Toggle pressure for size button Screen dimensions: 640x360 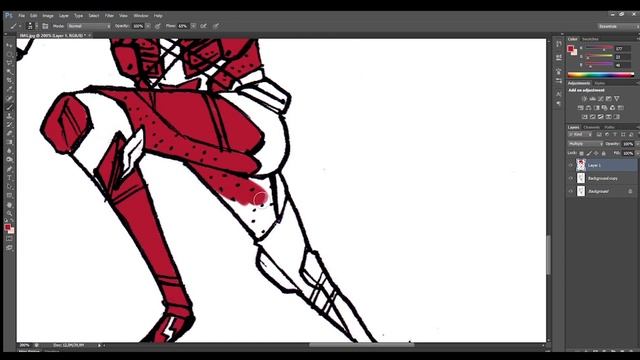(x=216, y=26)
